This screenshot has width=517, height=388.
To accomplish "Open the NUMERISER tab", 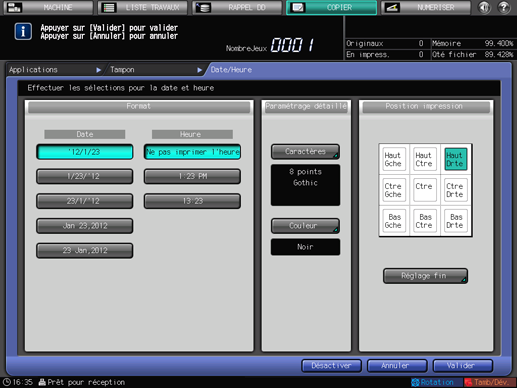I will tap(426, 7).
